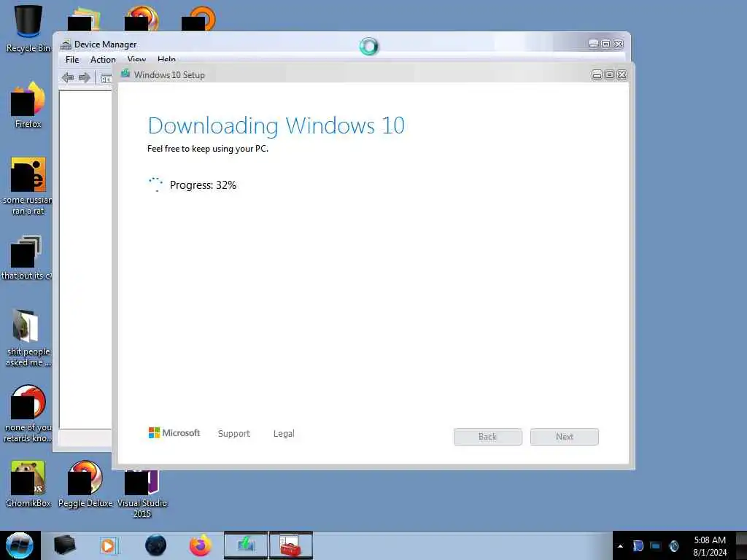
Task: Open the File menu in Device Manager
Action: click(72, 60)
